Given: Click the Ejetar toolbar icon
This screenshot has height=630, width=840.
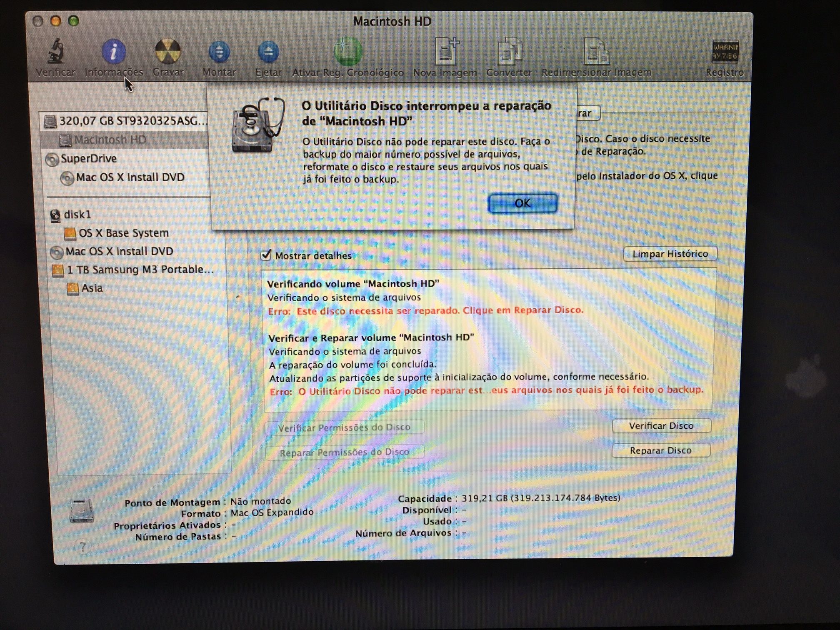Looking at the screenshot, I should [x=269, y=52].
